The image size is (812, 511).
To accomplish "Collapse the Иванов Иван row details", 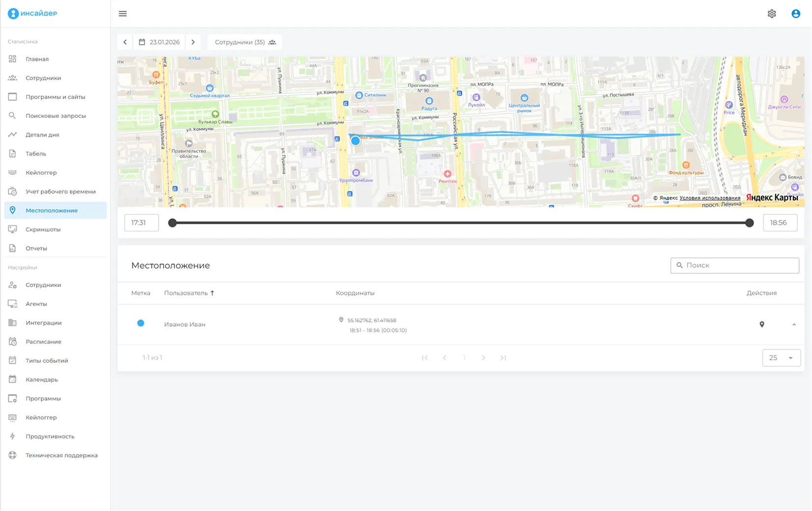I will point(794,324).
